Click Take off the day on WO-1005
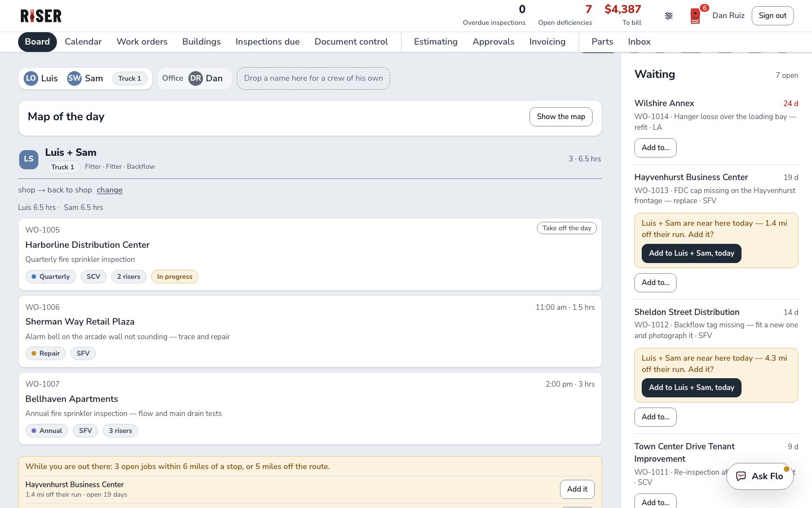Image resolution: width=812 pixels, height=508 pixels. pos(567,228)
